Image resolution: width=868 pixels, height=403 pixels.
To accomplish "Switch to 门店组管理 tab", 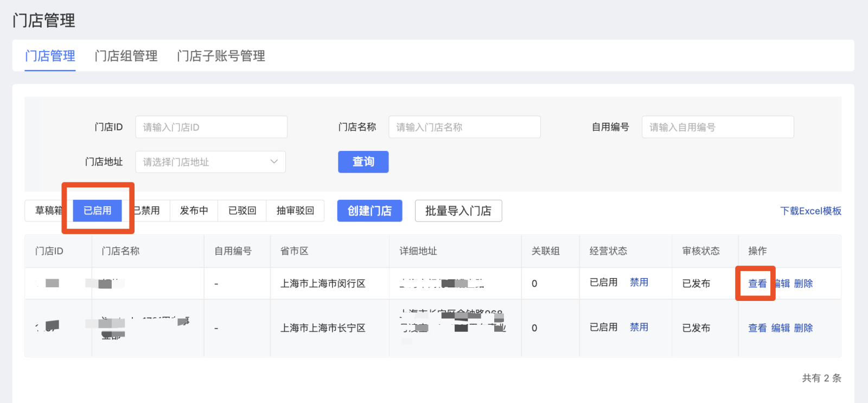I will point(126,56).
